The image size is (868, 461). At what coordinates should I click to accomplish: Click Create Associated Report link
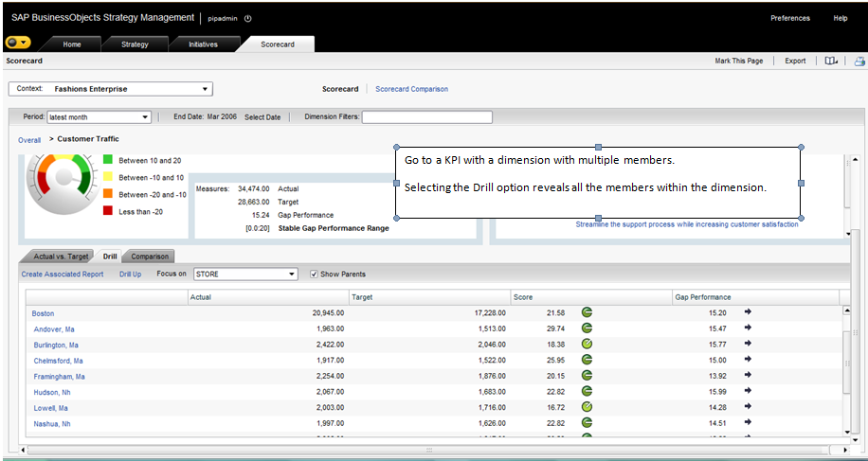click(x=63, y=275)
